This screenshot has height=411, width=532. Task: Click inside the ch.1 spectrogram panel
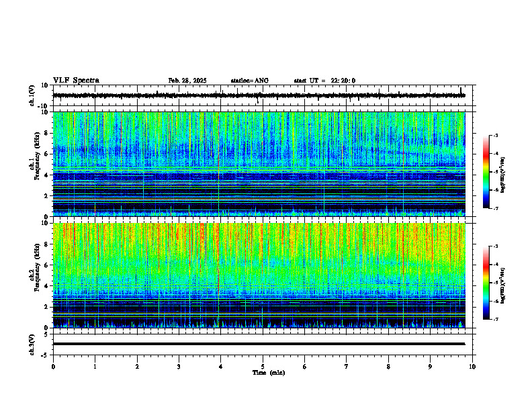point(259,164)
